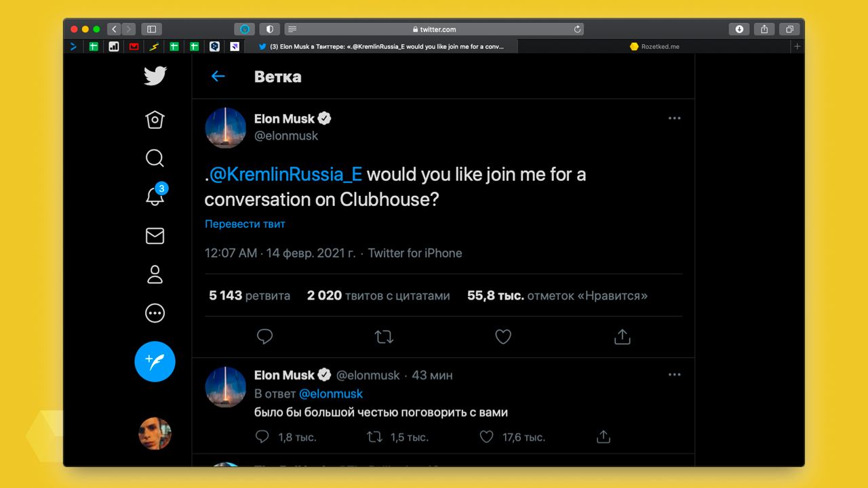The image size is (868, 488).
Task: Open Messages envelope icon
Action: pyautogui.click(x=155, y=235)
